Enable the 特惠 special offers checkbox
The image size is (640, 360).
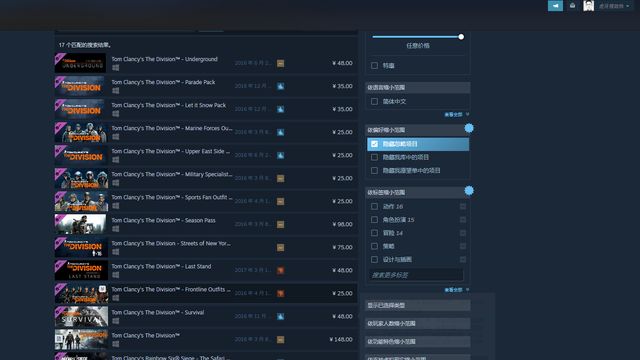(x=374, y=65)
